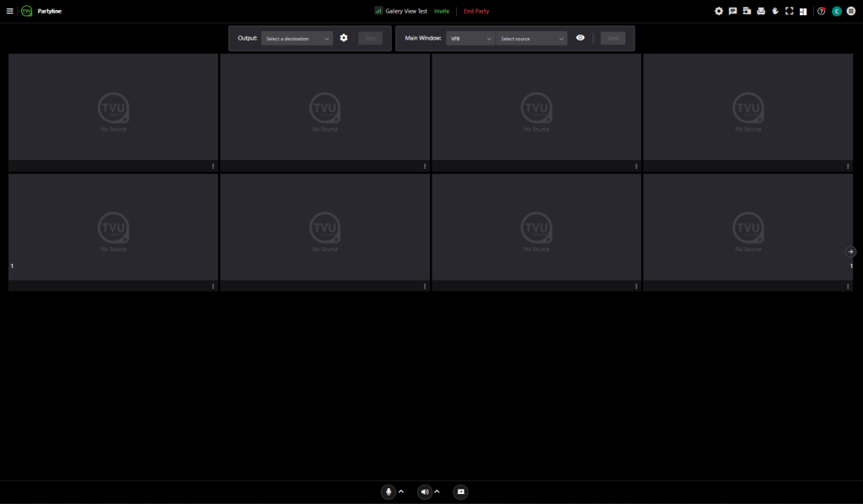Screen dimensions: 863x504
Task: Open party settings gear in top bar
Action: pyautogui.click(x=719, y=11)
